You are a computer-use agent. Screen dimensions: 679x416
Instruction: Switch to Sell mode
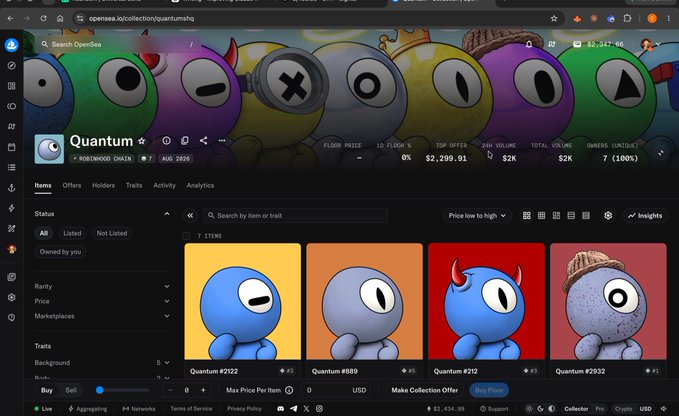tap(71, 390)
